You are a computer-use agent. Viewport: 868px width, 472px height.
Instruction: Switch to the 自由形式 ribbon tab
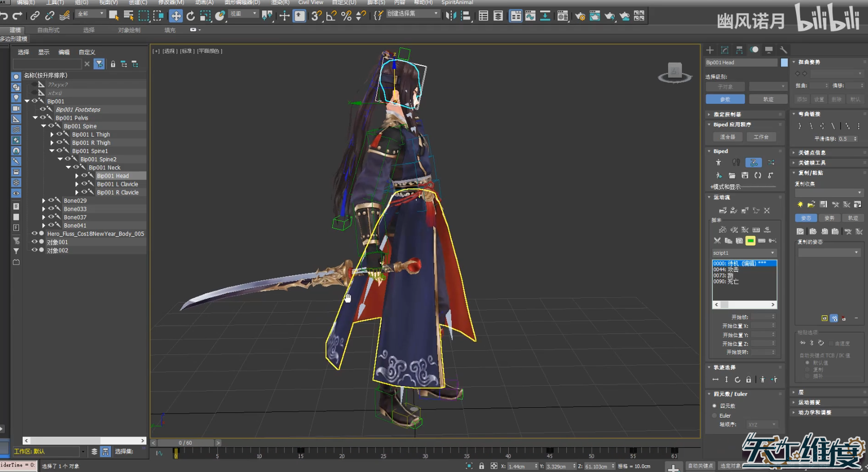(x=48, y=30)
